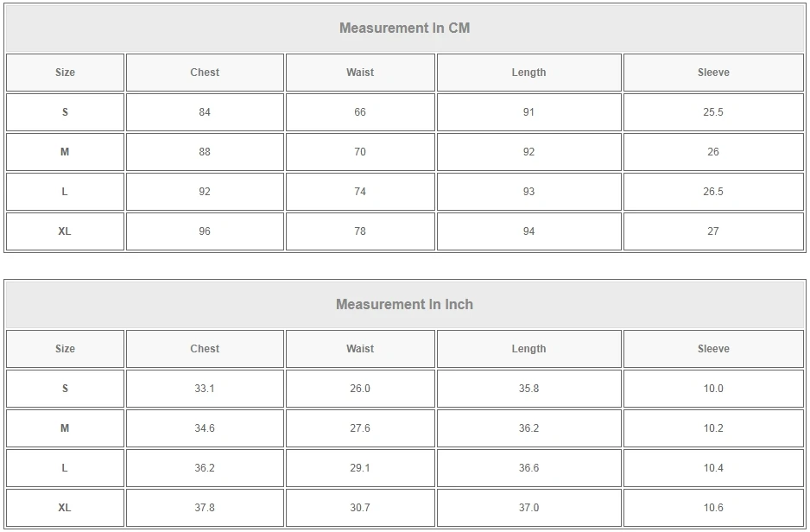The width and height of the screenshot is (810, 532).
Task: Click chest value 33.1 in Inch table
Action: tap(205, 389)
